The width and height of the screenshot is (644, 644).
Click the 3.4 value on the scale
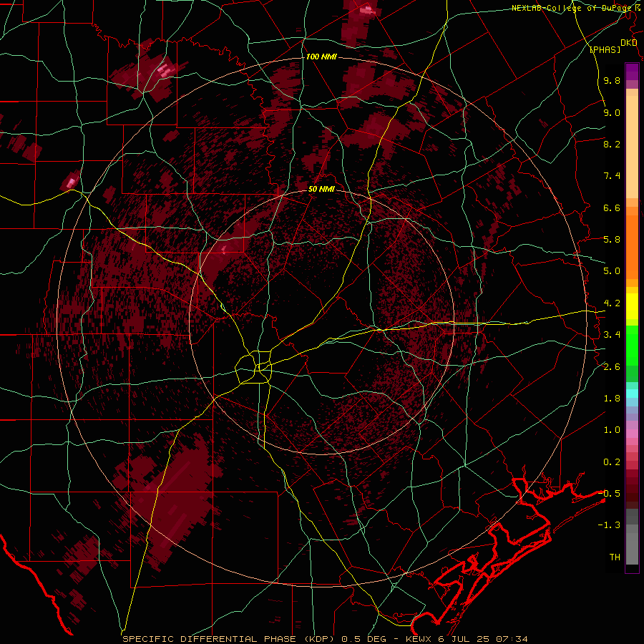tap(612, 335)
